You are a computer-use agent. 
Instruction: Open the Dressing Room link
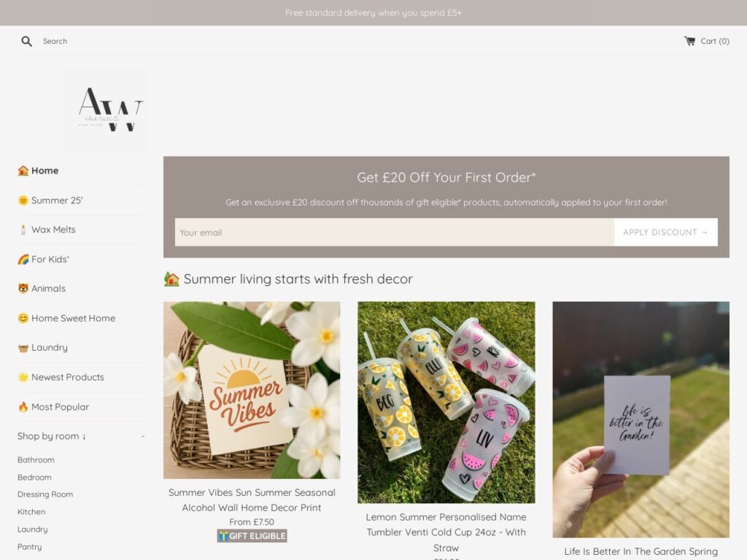tap(45, 494)
